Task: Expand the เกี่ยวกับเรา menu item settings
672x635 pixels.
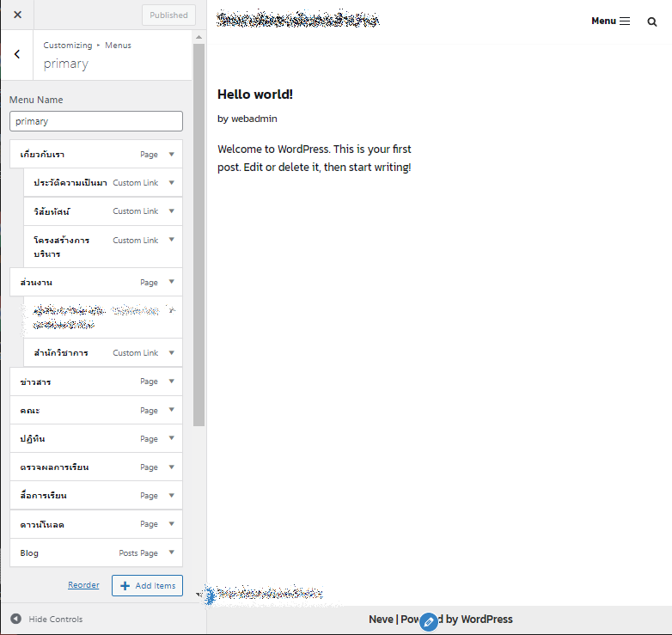Action: [x=171, y=155]
